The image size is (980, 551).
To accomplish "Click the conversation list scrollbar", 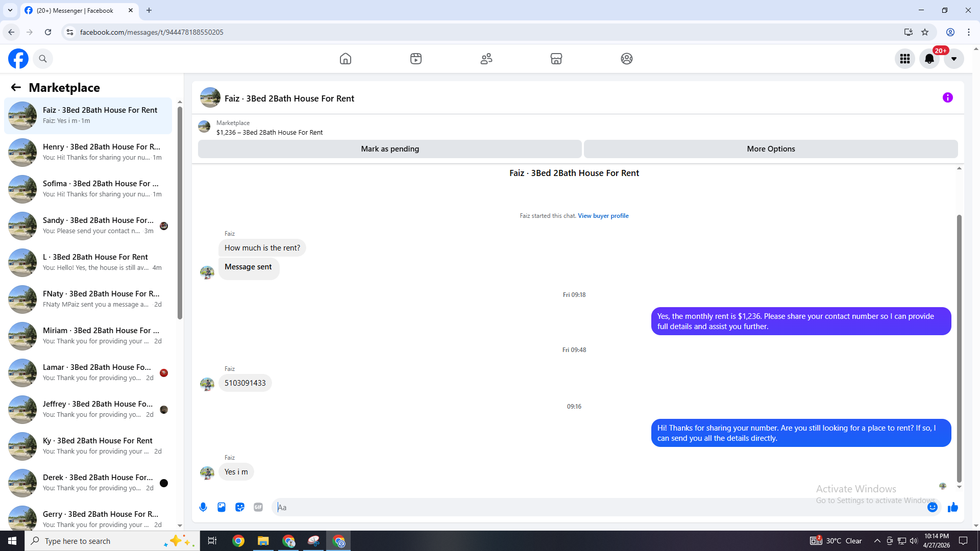I will pos(180,212).
